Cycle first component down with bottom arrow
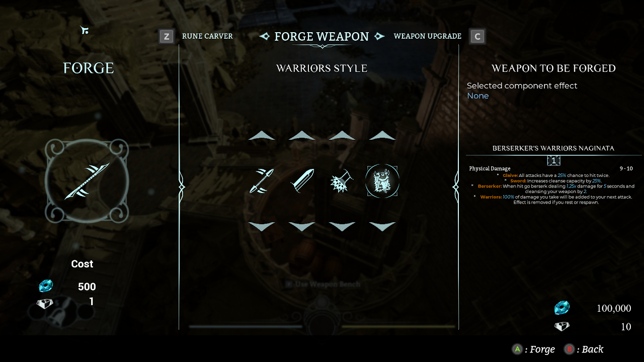The image size is (644, 362). click(262, 227)
